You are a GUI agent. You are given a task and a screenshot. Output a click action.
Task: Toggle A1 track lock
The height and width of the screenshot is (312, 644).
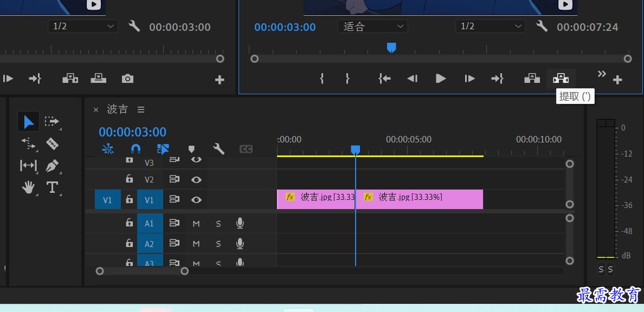pyautogui.click(x=130, y=223)
